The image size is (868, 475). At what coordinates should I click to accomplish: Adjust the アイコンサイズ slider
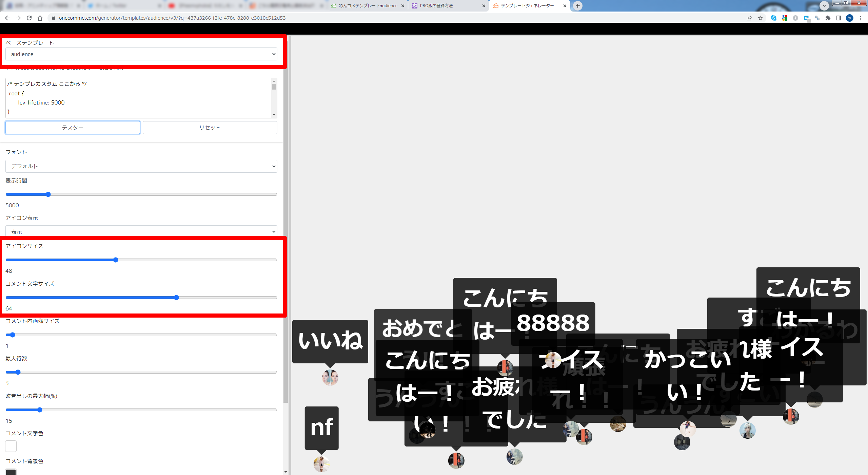[x=141, y=260]
